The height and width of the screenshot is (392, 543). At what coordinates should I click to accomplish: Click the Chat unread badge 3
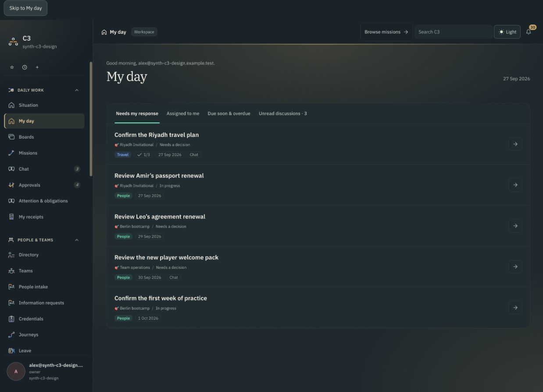[77, 169]
